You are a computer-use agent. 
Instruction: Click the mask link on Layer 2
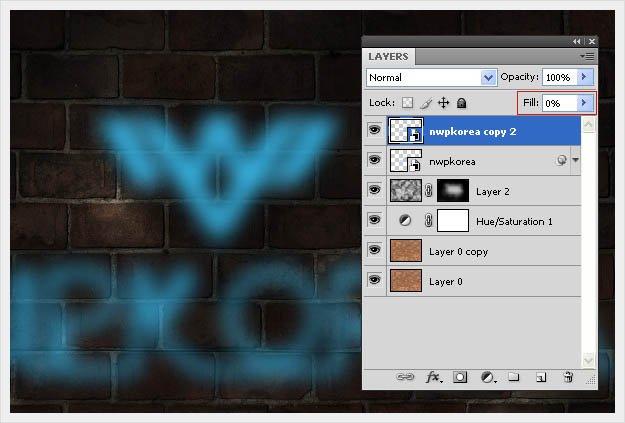pos(428,191)
